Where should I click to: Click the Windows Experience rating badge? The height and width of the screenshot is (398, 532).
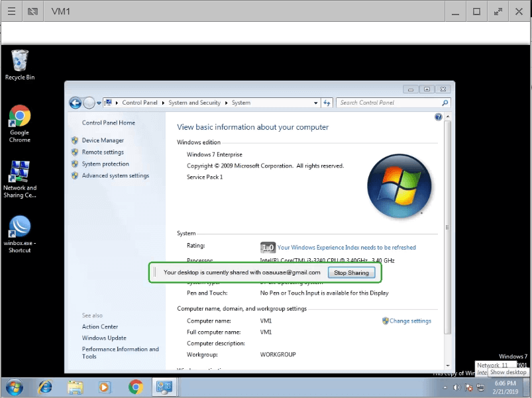point(268,248)
